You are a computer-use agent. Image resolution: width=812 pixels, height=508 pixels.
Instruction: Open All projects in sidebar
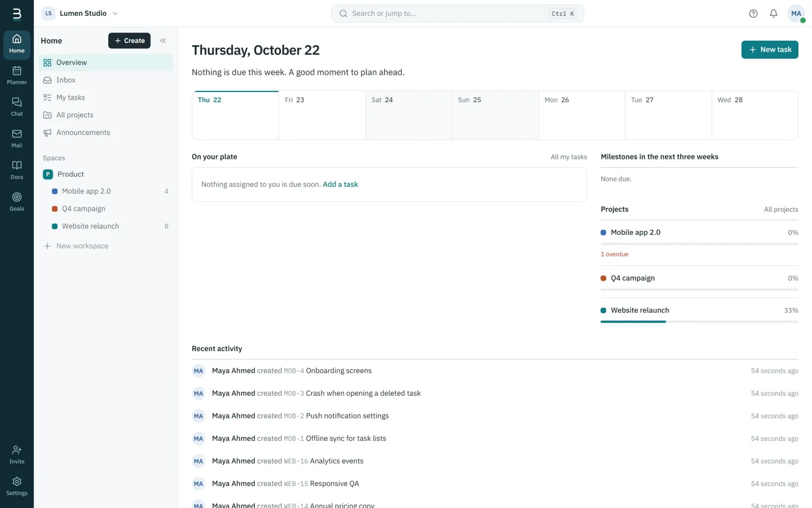[x=106, y=115]
